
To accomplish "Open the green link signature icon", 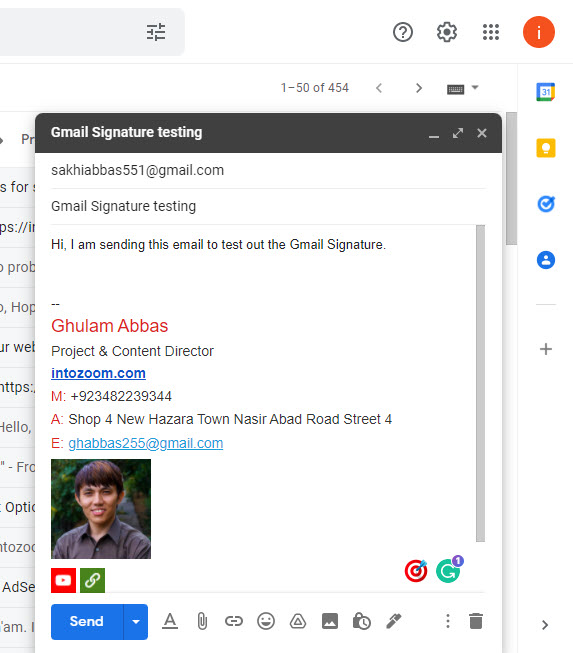I will 92,580.
